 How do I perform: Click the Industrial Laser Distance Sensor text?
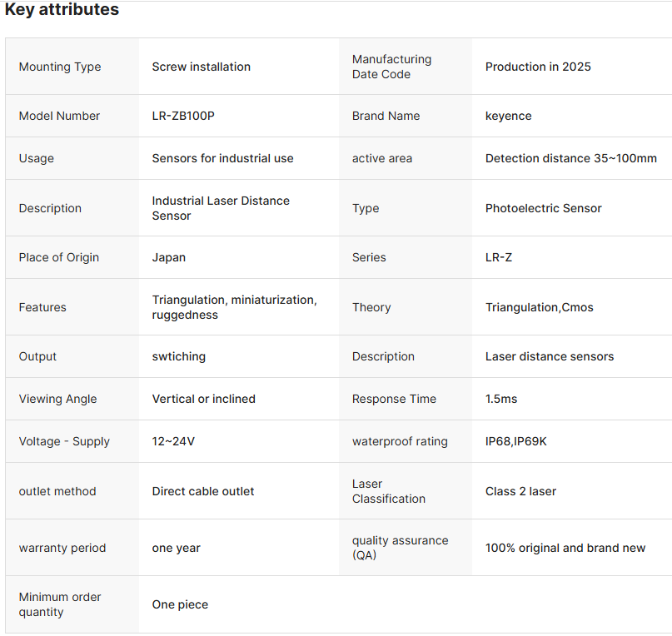(221, 208)
